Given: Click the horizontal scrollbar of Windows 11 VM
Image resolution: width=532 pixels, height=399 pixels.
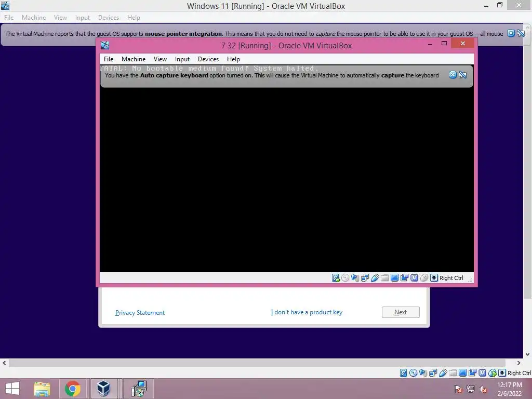Looking at the screenshot, I should coord(257,363).
